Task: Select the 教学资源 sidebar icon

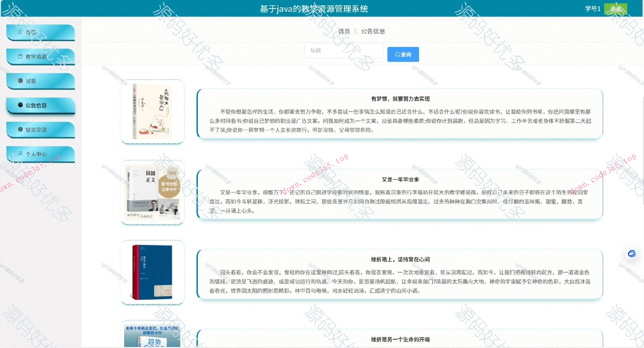Action: pyautogui.click(x=20, y=56)
